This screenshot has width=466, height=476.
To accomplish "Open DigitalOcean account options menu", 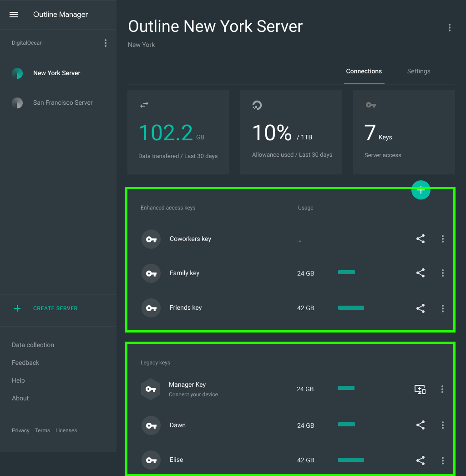I will point(106,43).
